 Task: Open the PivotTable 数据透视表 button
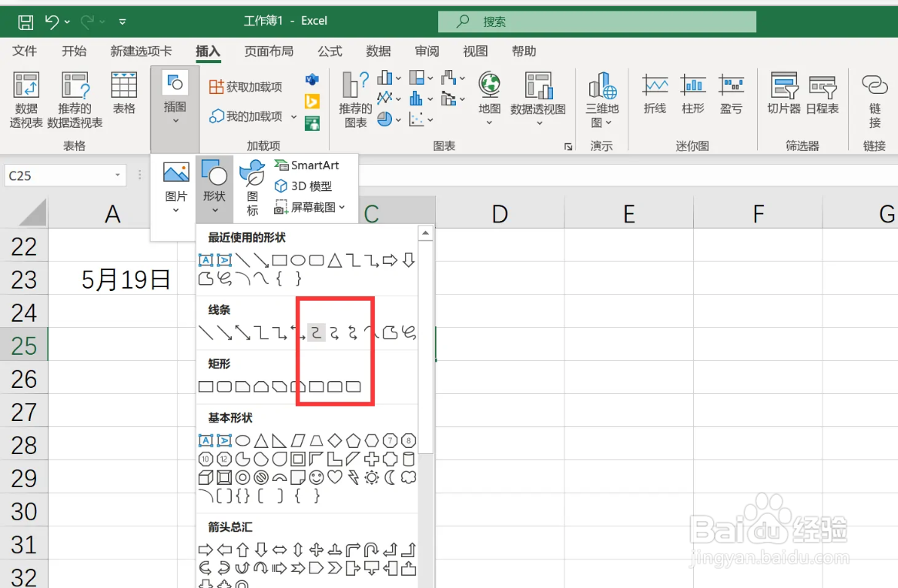point(25,99)
